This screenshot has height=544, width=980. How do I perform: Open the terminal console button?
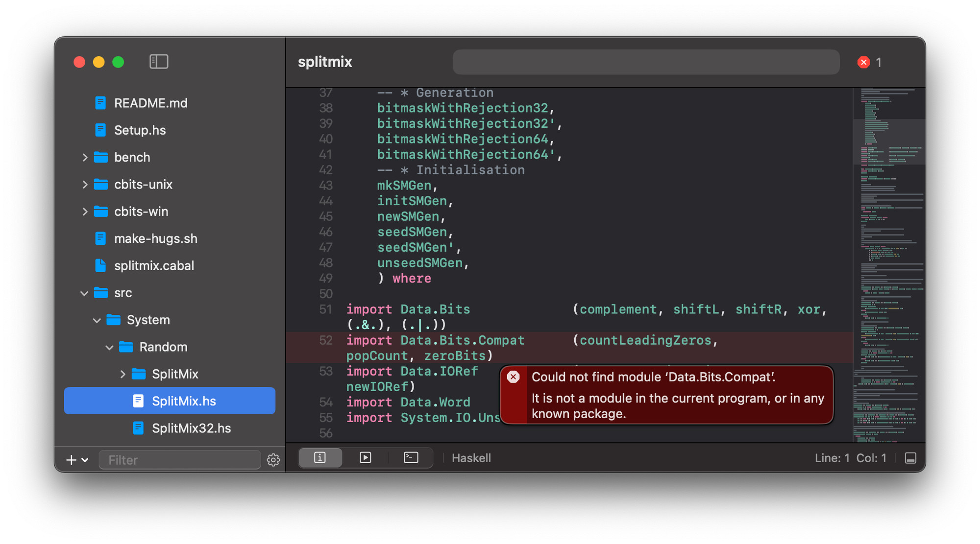click(411, 458)
